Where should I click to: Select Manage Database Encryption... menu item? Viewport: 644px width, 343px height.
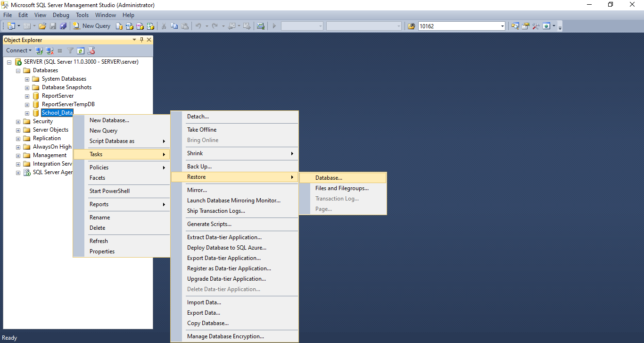(x=234, y=336)
